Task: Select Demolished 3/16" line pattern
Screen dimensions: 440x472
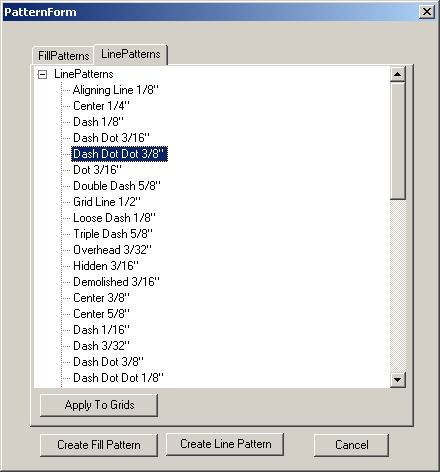Action: coord(116,282)
